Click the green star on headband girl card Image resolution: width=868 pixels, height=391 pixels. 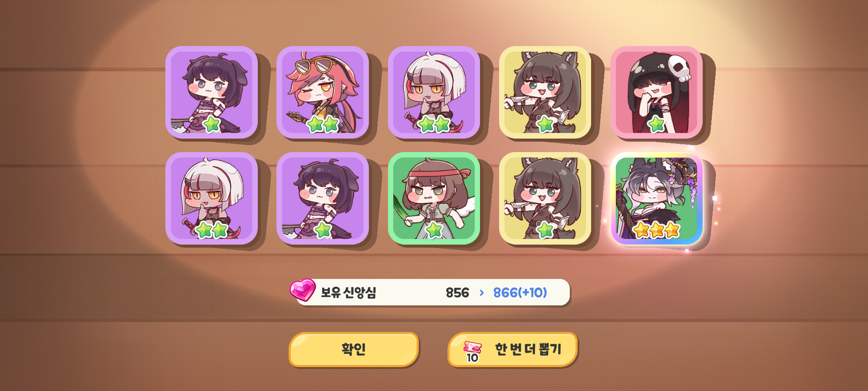point(434,230)
